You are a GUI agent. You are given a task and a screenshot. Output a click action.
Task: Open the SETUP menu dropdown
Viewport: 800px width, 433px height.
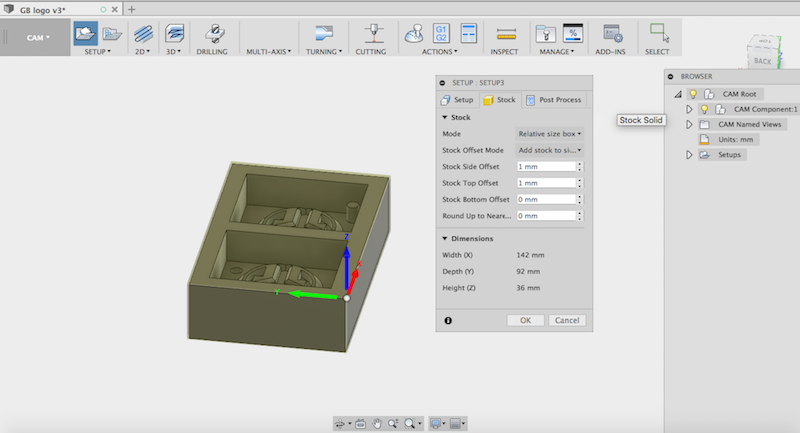[x=97, y=52]
